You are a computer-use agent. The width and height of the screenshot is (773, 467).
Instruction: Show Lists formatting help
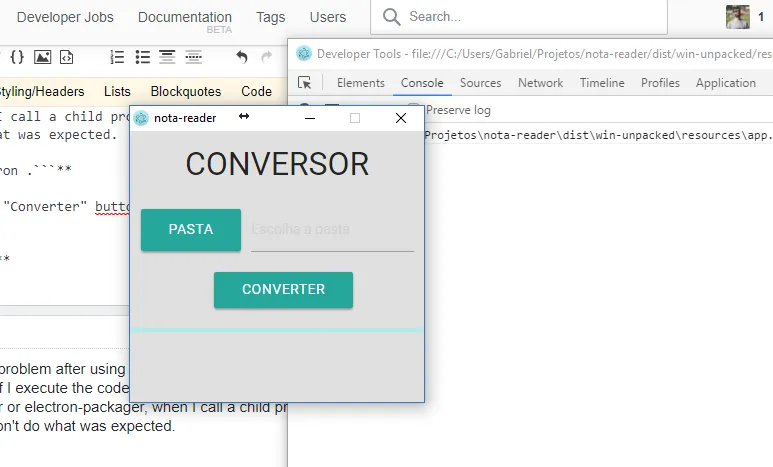[117, 92]
